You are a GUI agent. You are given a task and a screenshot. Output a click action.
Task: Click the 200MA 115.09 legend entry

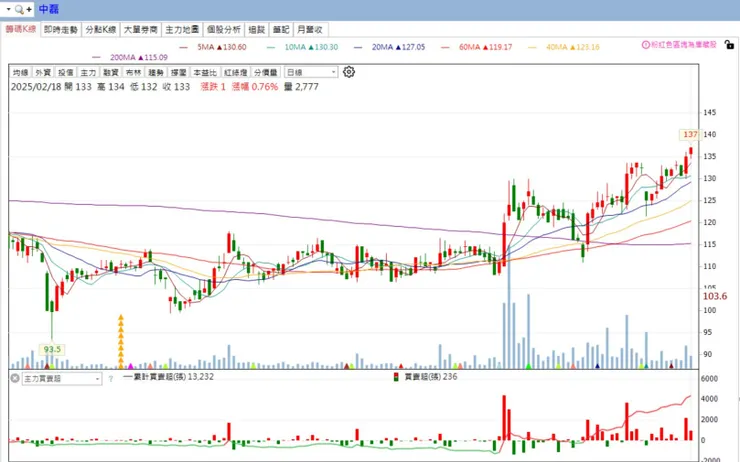pyautogui.click(x=130, y=58)
